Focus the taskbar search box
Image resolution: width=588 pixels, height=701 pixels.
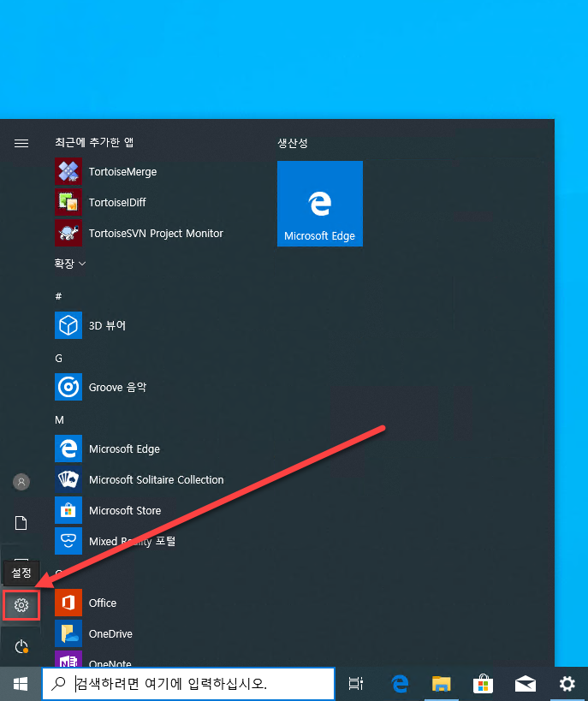(188, 684)
